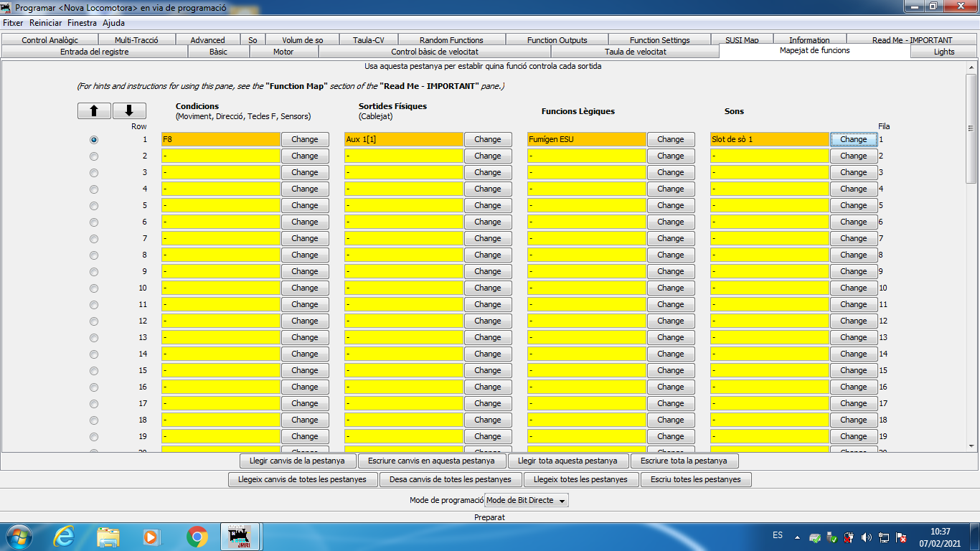Select the row 5 radio button
This screenshot has height=551, width=980.
coord(94,206)
